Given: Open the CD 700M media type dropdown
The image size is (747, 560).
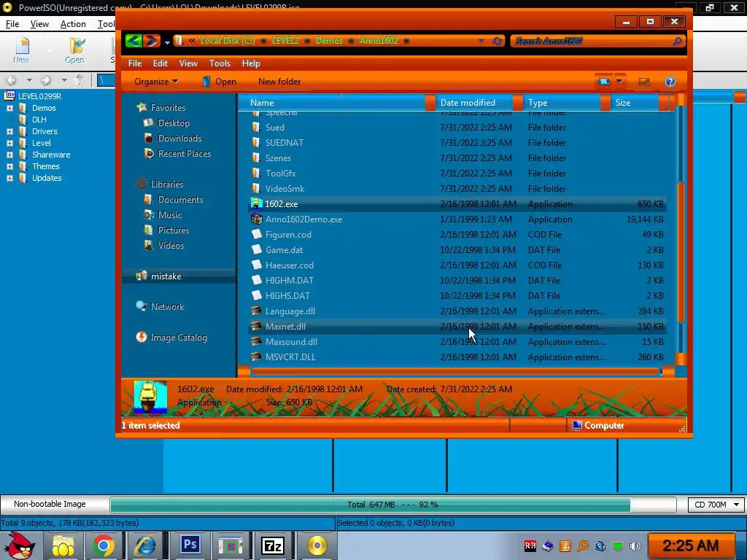Looking at the screenshot, I should coord(716,505).
